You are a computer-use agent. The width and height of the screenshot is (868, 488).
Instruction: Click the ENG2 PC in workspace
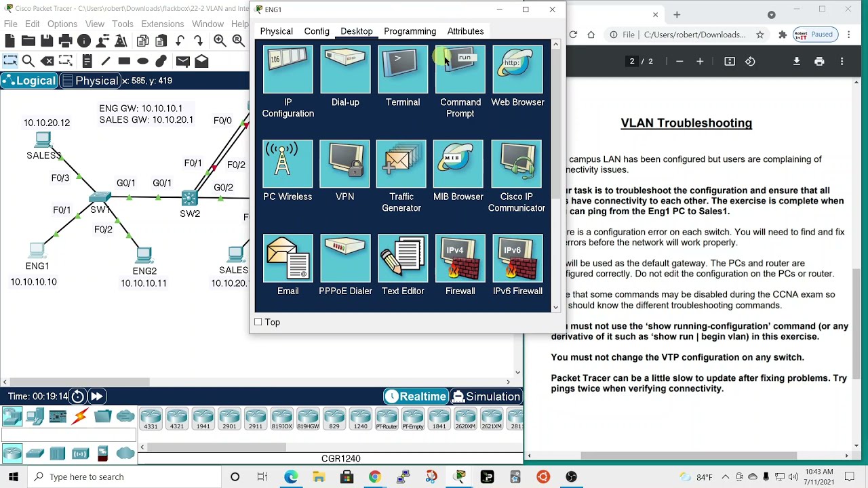[144, 256]
